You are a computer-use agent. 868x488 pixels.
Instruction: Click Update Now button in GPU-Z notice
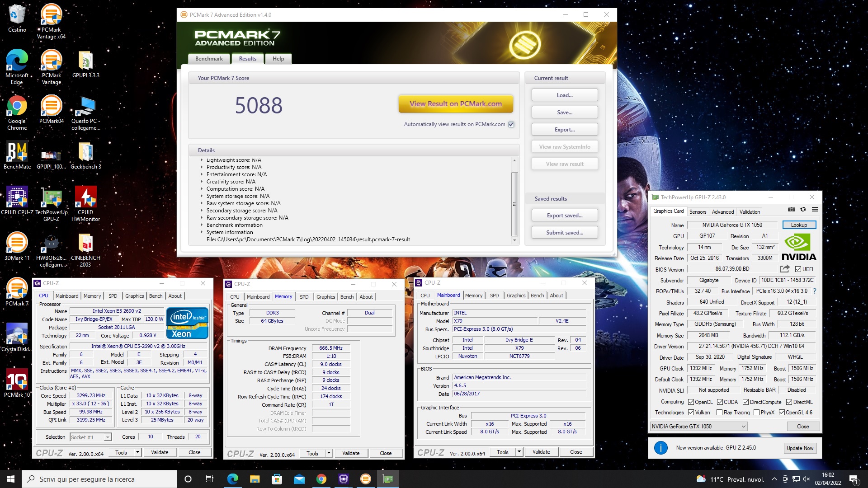point(800,448)
